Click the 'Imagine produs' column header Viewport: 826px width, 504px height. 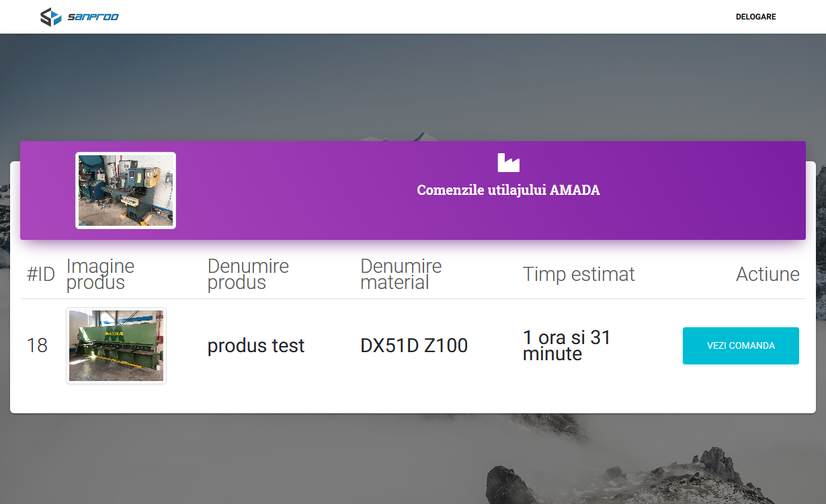(100, 274)
